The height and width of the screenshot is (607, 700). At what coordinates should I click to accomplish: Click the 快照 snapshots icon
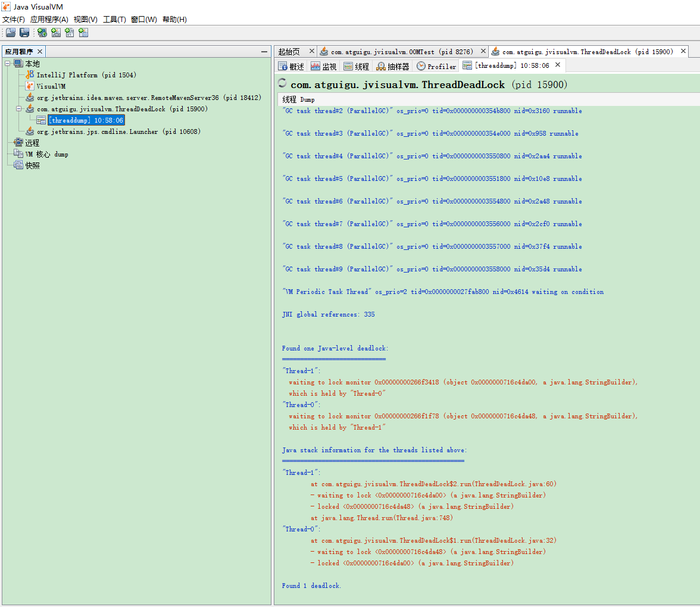tap(18, 165)
